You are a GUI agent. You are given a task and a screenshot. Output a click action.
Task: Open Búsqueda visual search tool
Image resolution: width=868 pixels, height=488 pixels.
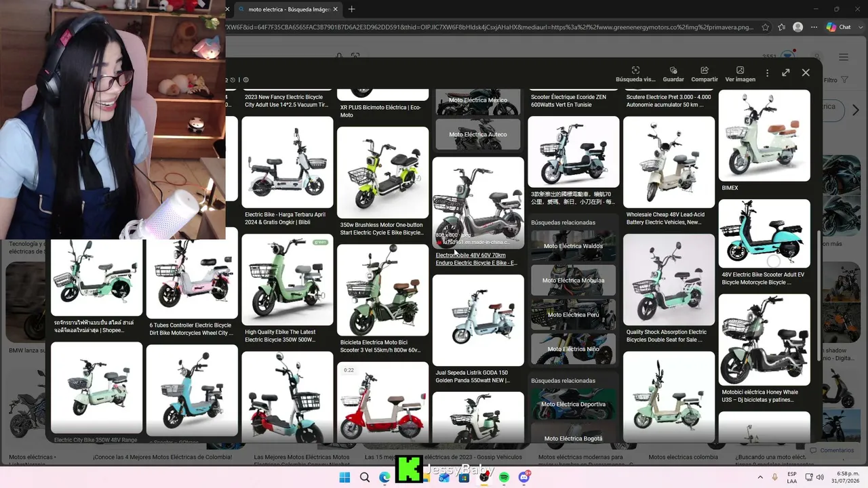(x=635, y=75)
